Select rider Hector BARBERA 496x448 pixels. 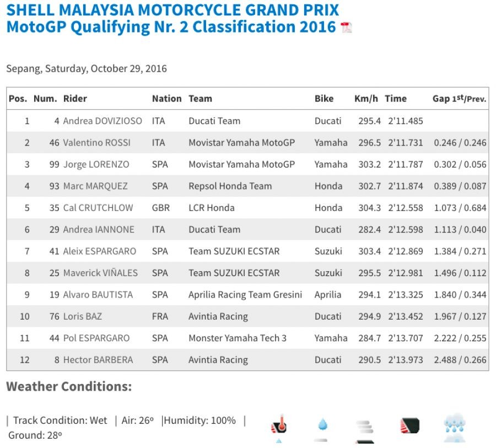point(98,360)
